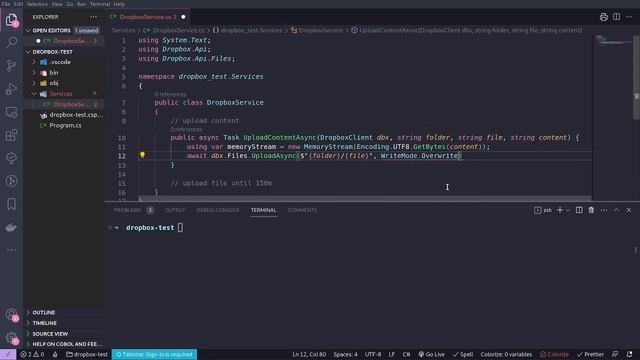Select the DropboxService.cs editor tab

(148, 17)
